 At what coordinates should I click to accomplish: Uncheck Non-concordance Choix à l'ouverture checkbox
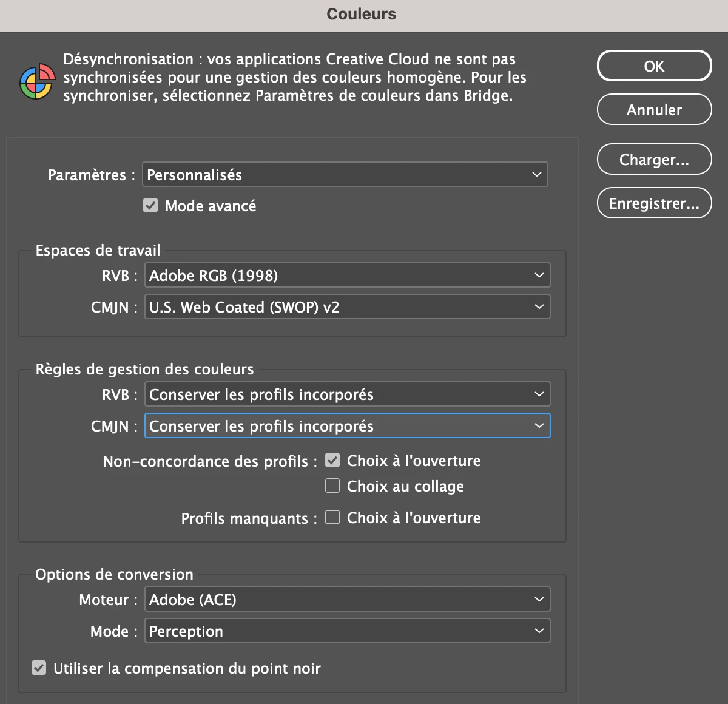point(332,460)
